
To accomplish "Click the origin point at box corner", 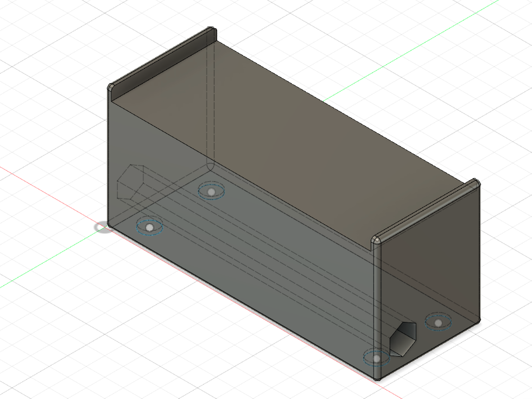I will (104, 227).
